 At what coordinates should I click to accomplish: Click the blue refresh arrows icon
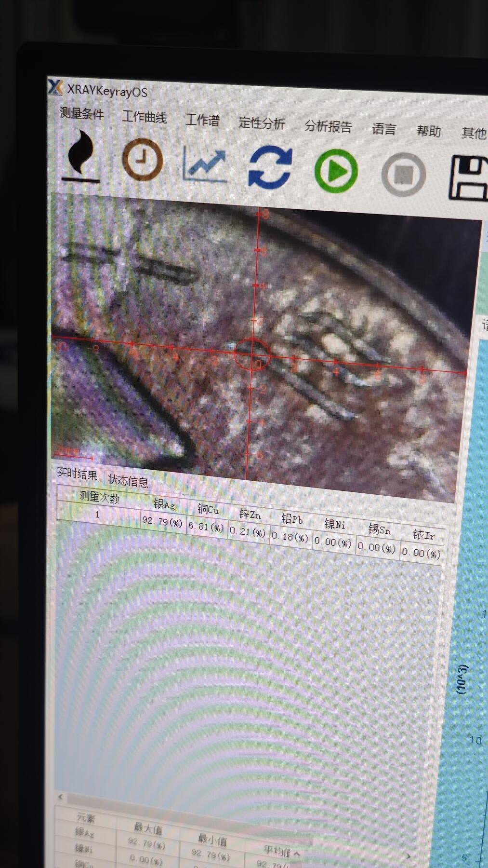click(270, 167)
